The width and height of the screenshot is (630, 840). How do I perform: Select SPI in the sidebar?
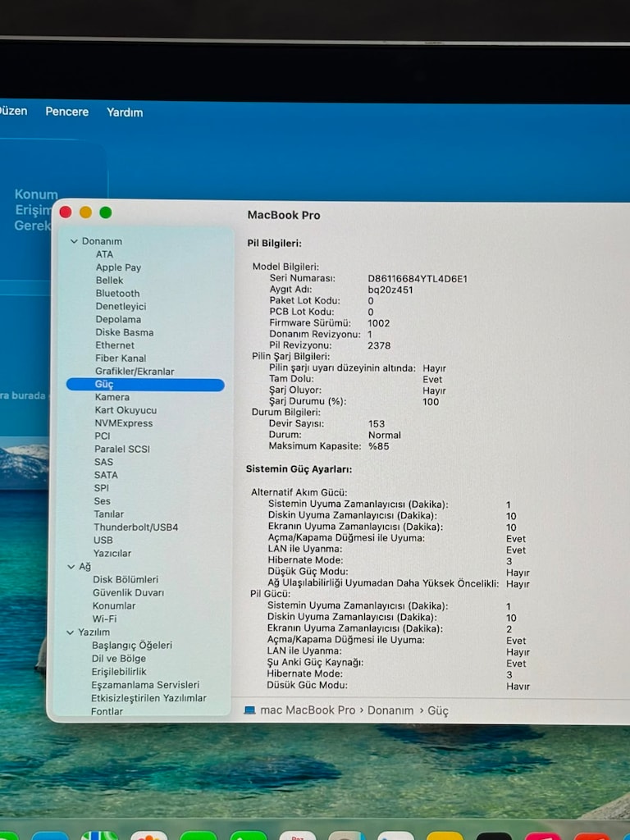(x=101, y=488)
